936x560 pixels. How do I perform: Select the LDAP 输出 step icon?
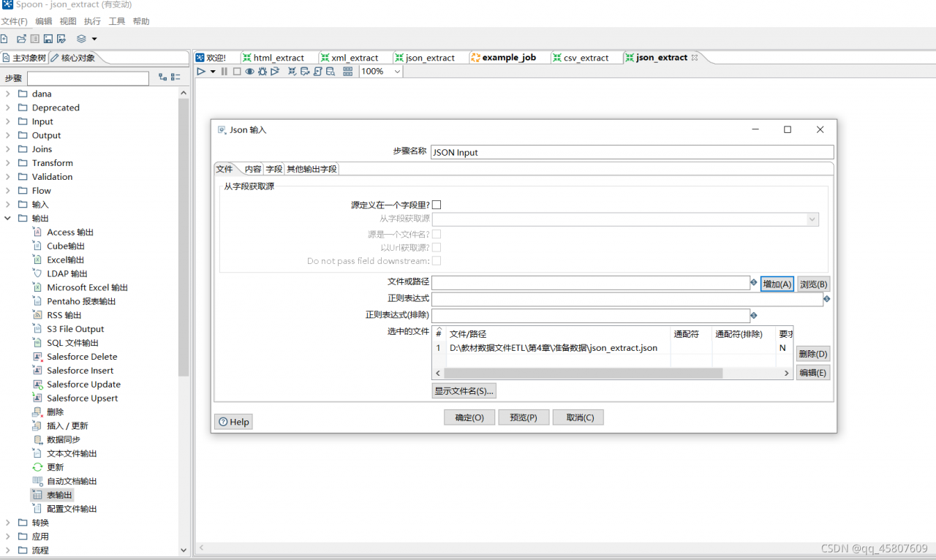coord(37,273)
